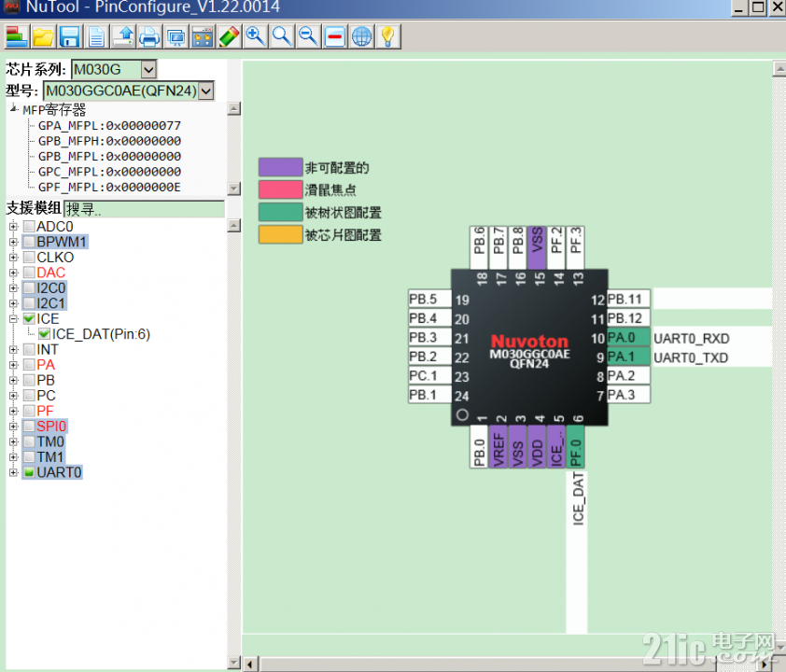786x672 pixels.
Task: Expand the SPI0 module node
Action: pos(13,426)
